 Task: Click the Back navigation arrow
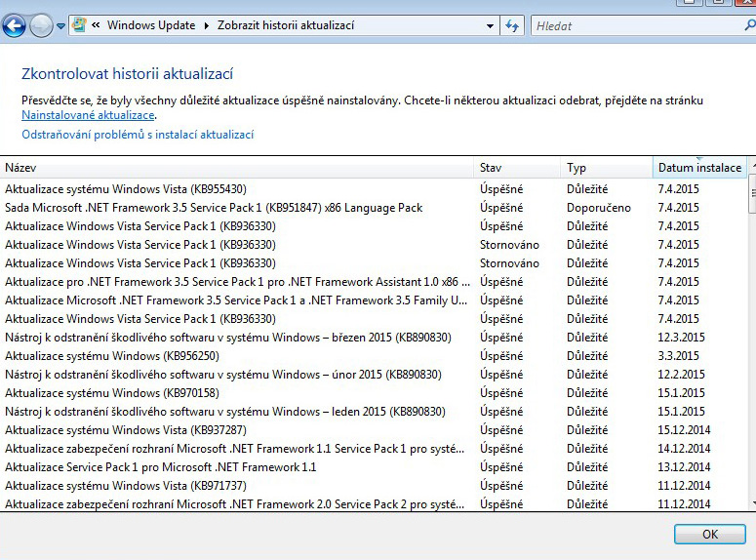[x=14, y=25]
